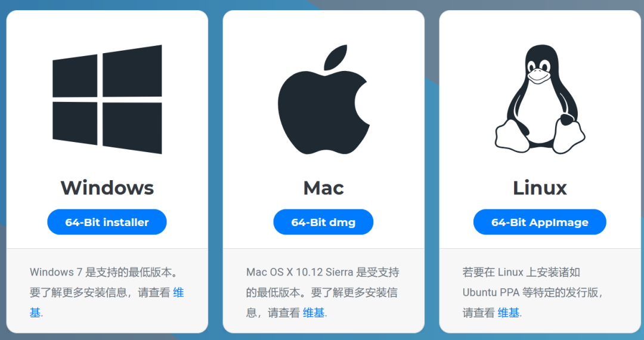
Task: Click the Mac heading text
Action: click(x=324, y=188)
